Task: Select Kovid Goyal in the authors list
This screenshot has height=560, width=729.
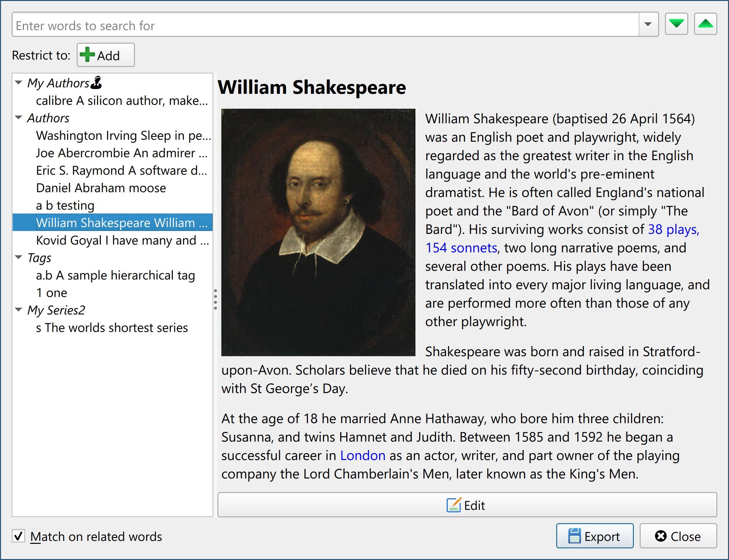Action: pyautogui.click(x=122, y=240)
